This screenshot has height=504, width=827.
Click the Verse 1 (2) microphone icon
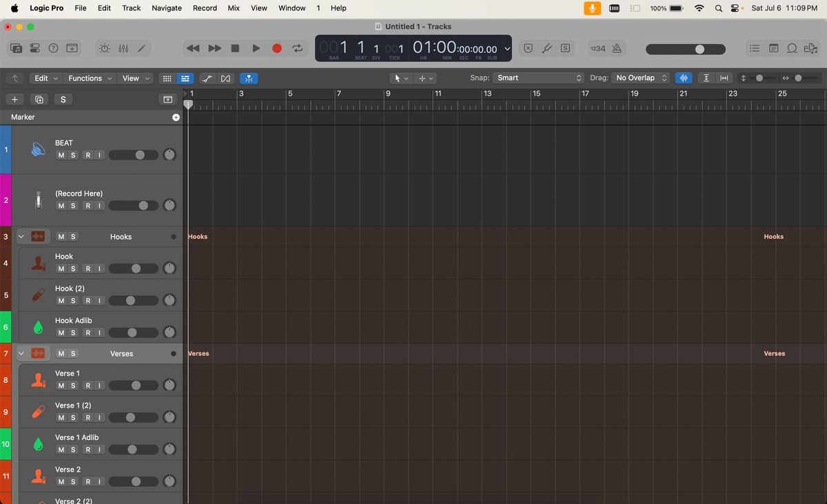click(x=39, y=412)
